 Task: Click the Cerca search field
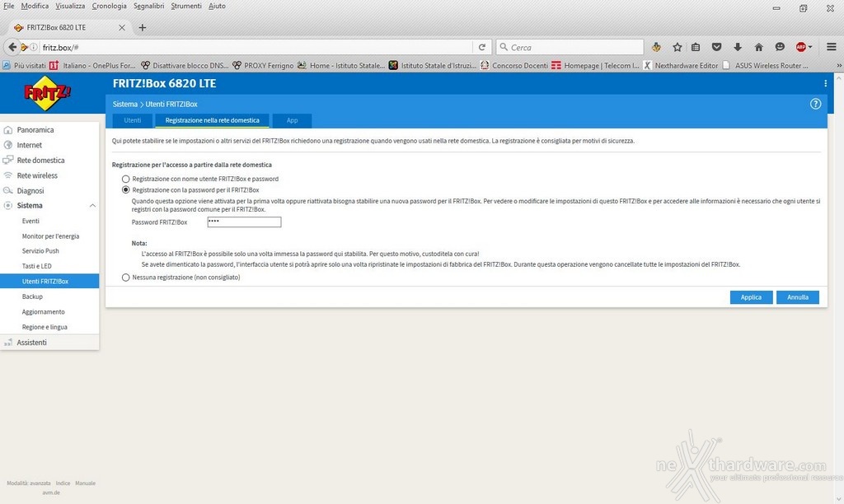point(570,47)
